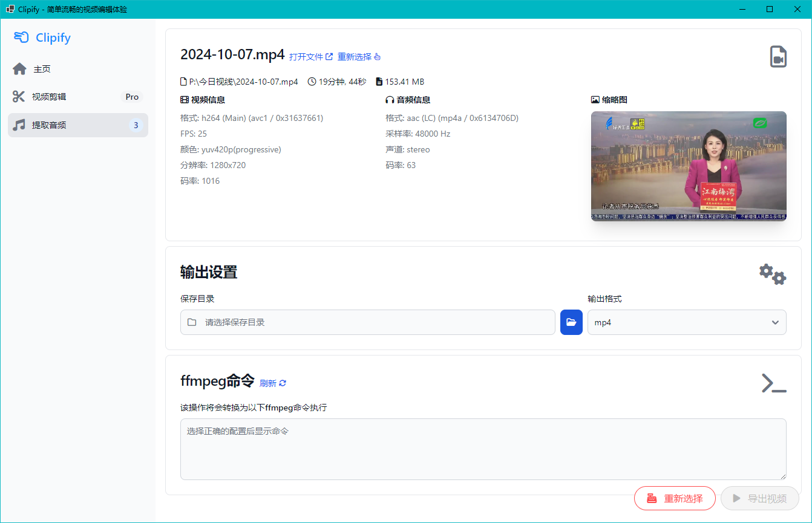
Task: Click the Clipify logo icon
Action: tap(21, 37)
